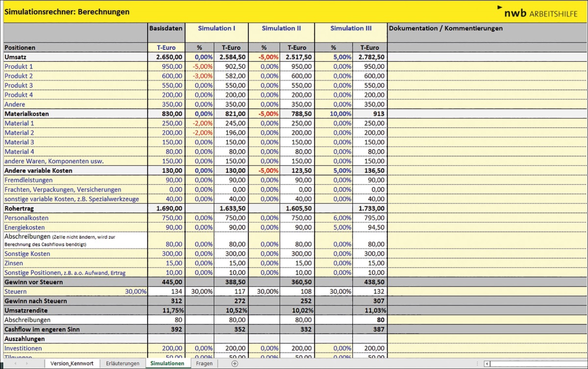Open the Fragen sheet tab
Screen dimensions: 588x369
pyautogui.click(x=204, y=364)
